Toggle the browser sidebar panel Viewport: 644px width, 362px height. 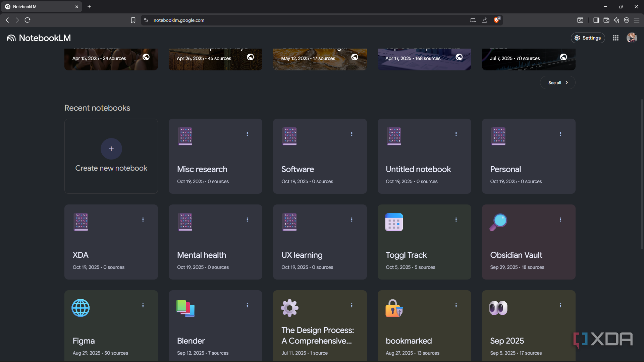pyautogui.click(x=596, y=20)
